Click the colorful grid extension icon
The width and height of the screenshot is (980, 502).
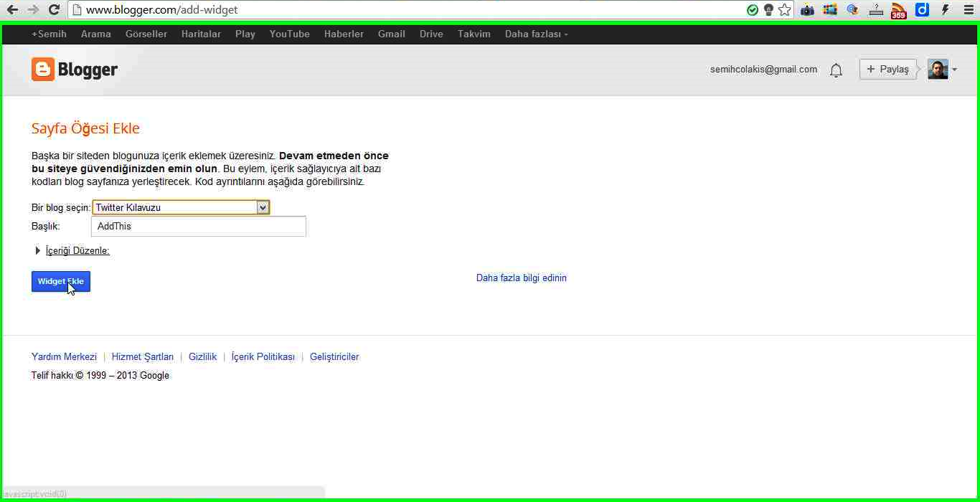coord(830,10)
